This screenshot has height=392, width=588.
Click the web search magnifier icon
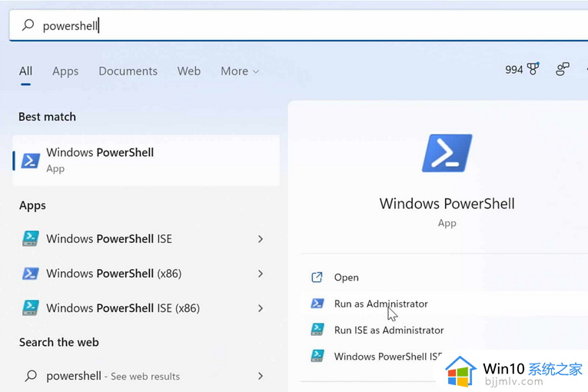pos(31,376)
